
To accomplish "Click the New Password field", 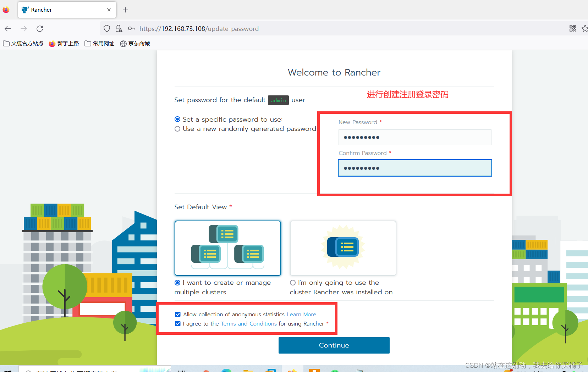I will (415, 137).
